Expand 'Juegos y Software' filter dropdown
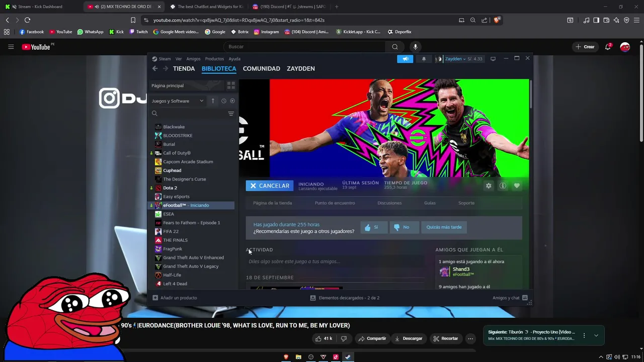 click(x=178, y=101)
